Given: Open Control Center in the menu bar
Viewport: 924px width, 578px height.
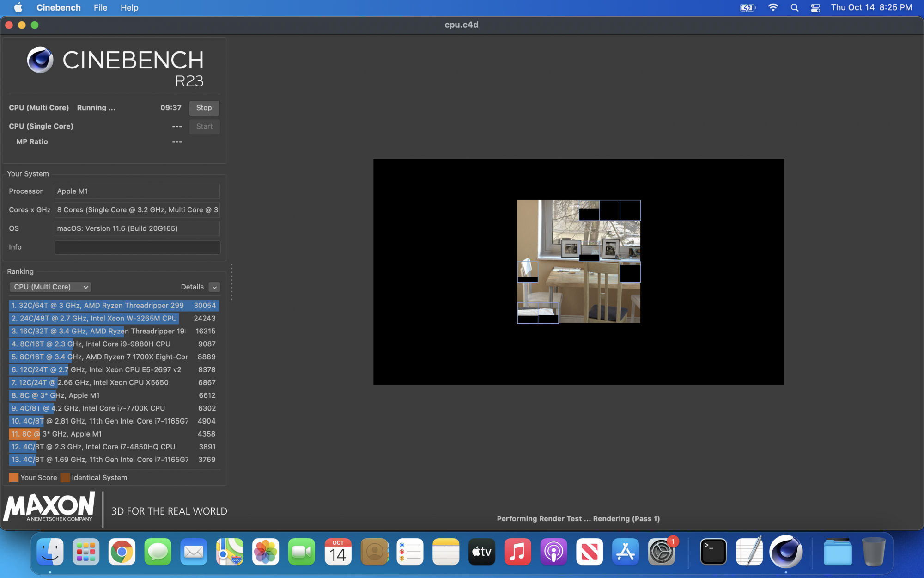Looking at the screenshot, I should click(x=815, y=7).
